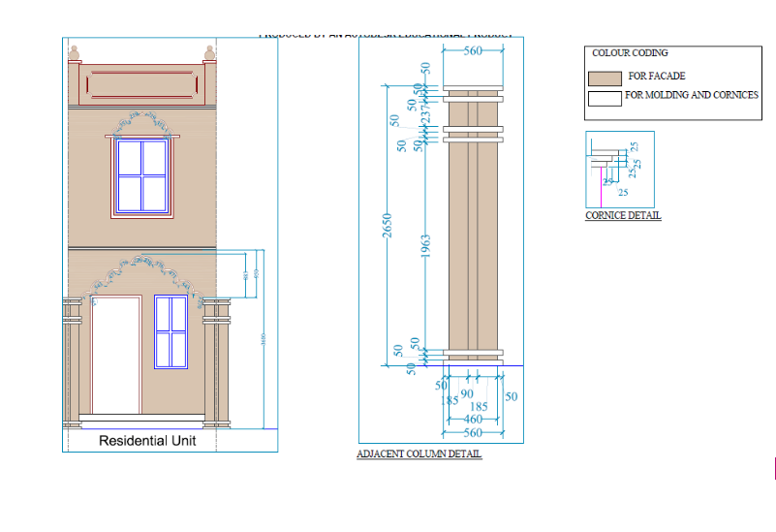The width and height of the screenshot is (776, 532).
Task: Click the right finial on the parapet
Action: [209, 53]
